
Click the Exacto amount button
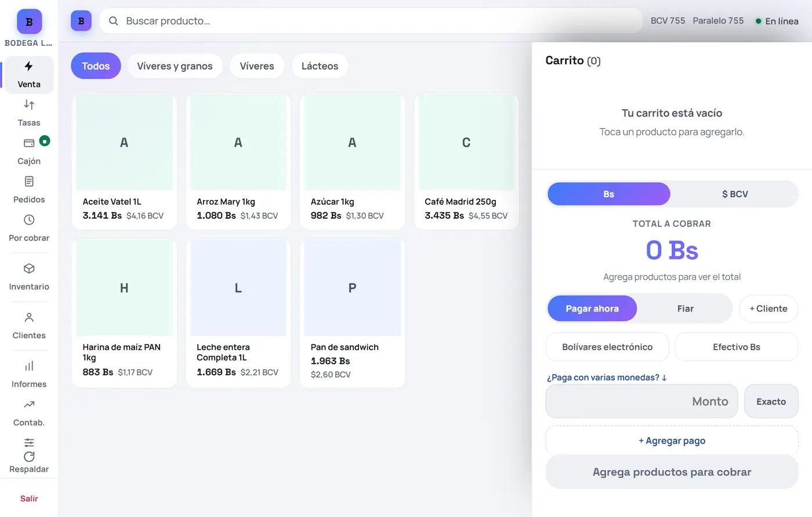pos(771,402)
